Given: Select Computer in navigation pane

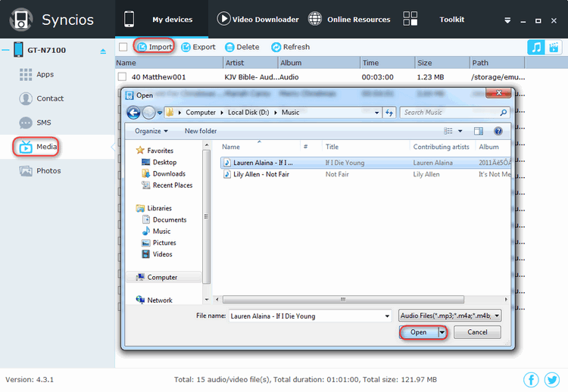Looking at the screenshot, I should (164, 277).
